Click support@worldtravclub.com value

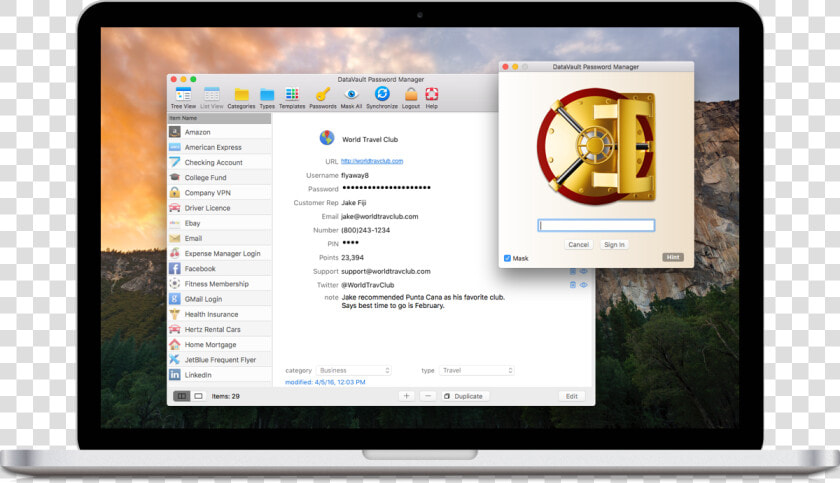coord(386,271)
